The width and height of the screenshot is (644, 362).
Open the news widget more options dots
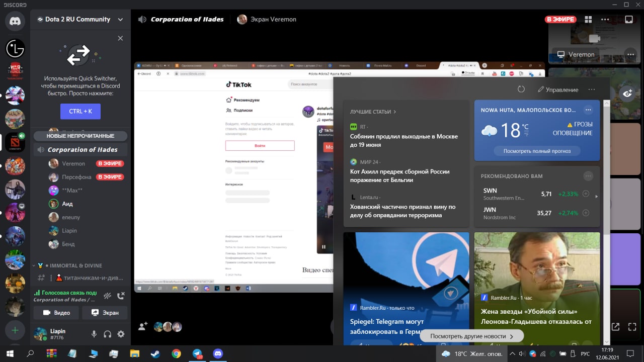pos(592,89)
